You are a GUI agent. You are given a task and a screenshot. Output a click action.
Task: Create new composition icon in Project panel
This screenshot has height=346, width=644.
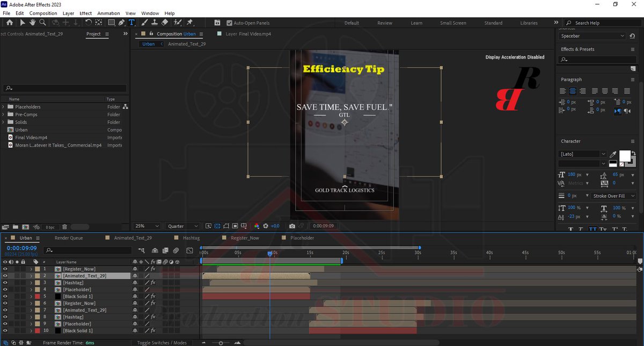point(26,227)
